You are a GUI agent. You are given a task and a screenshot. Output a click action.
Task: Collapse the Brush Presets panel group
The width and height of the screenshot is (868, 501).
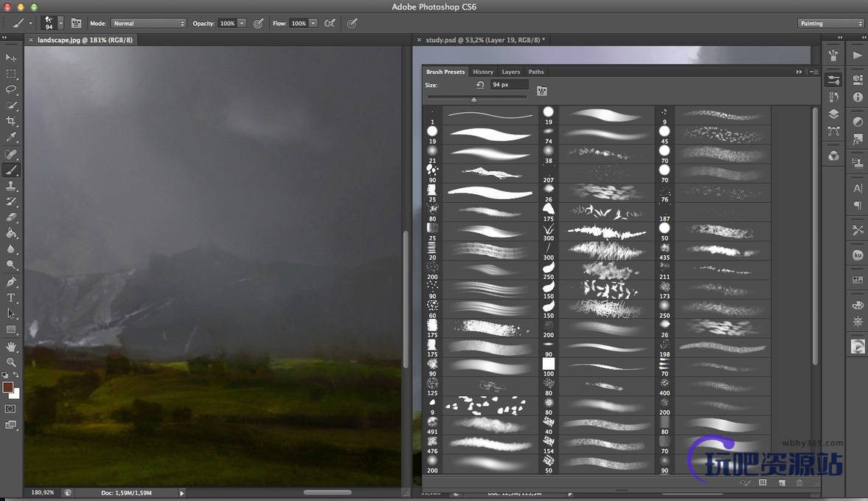pyautogui.click(x=799, y=72)
